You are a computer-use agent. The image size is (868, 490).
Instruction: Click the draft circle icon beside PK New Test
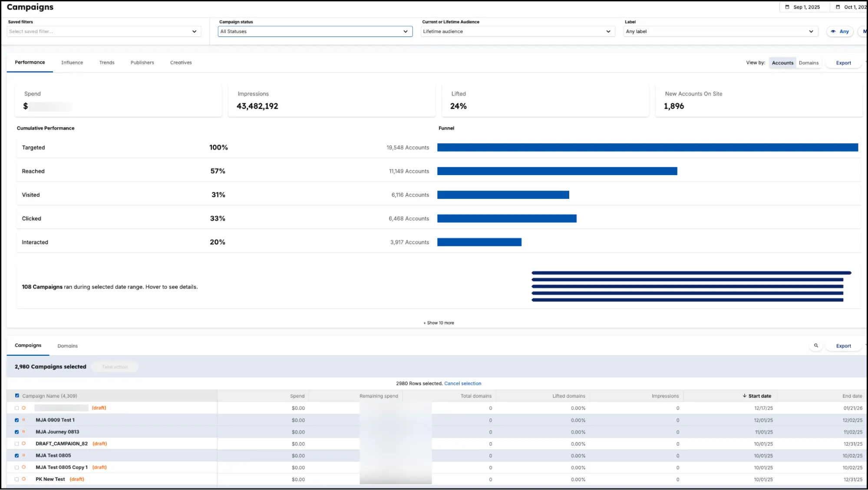24,479
